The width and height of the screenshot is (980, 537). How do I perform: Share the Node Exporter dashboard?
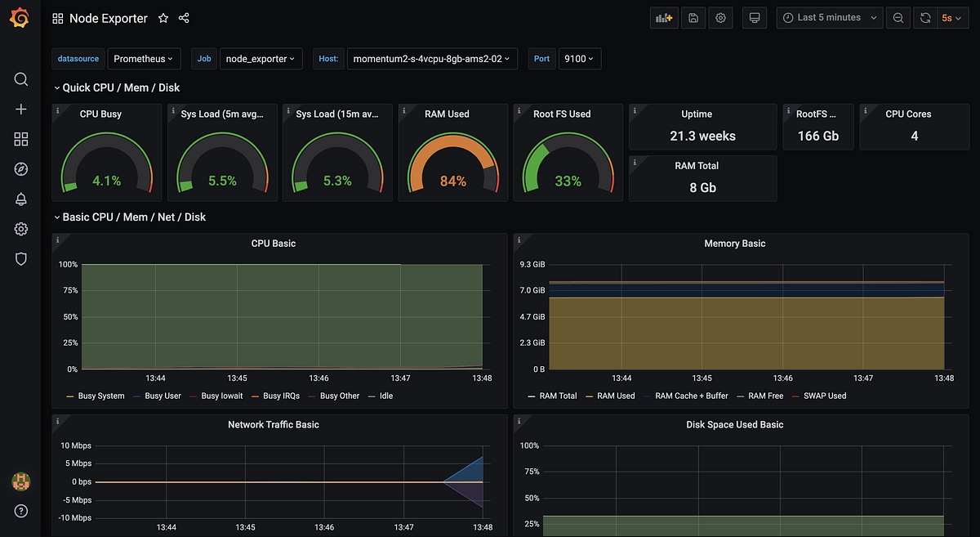[x=183, y=17]
